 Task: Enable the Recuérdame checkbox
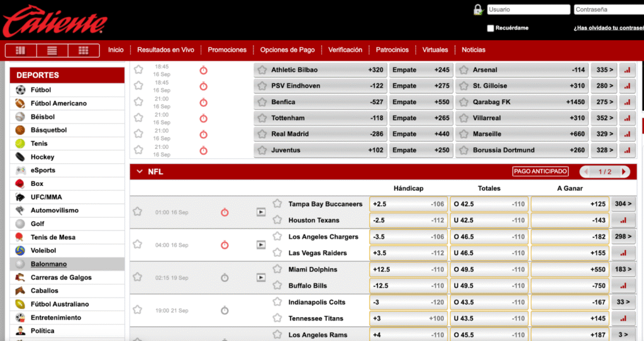pos(491,28)
